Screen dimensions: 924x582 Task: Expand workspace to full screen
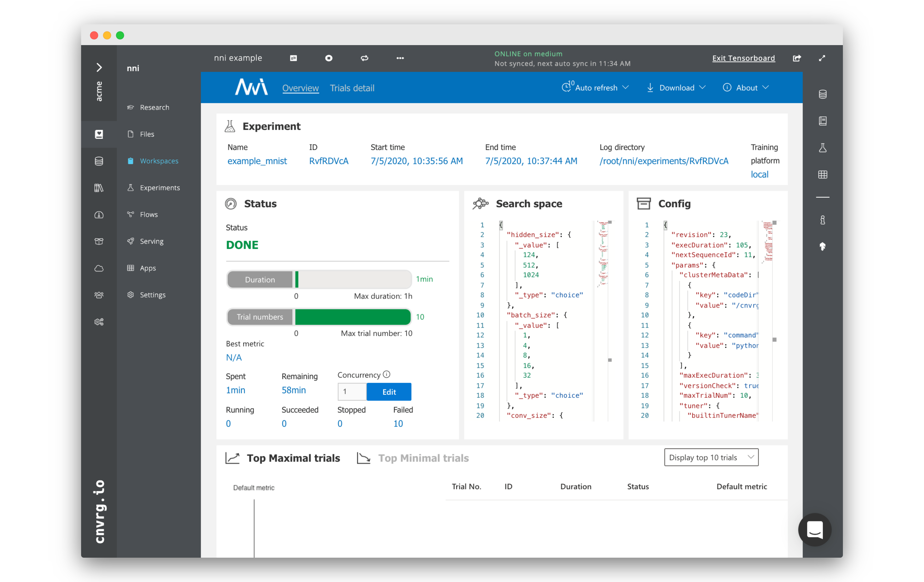coord(822,58)
